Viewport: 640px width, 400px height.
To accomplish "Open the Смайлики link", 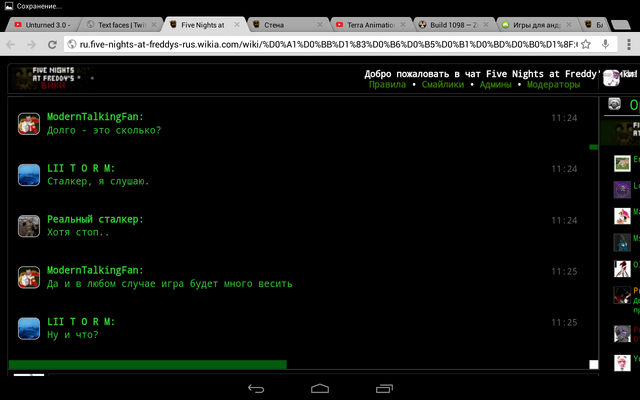I will 443,84.
